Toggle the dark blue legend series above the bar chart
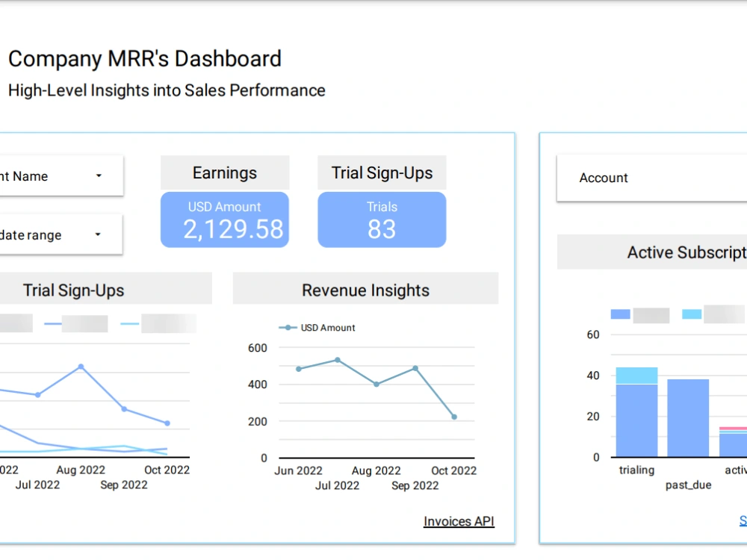747x560 pixels. coord(619,314)
